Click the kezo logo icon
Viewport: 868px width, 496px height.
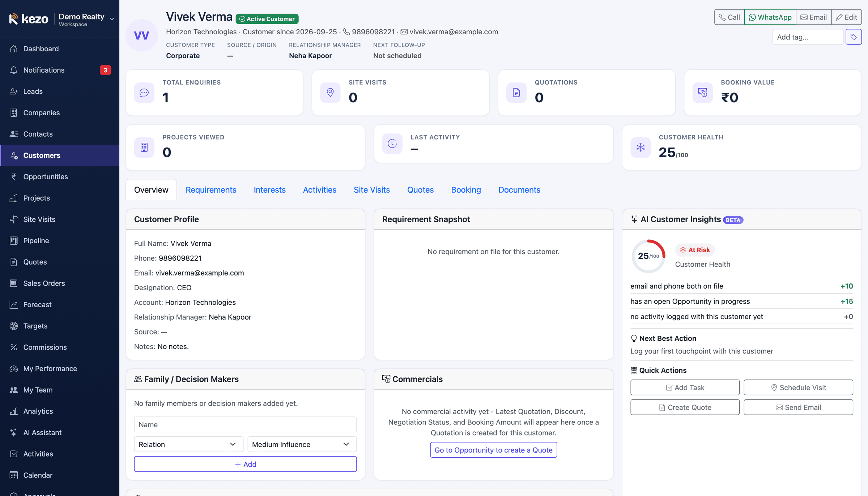pyautogui.click(x=13, y=18)
